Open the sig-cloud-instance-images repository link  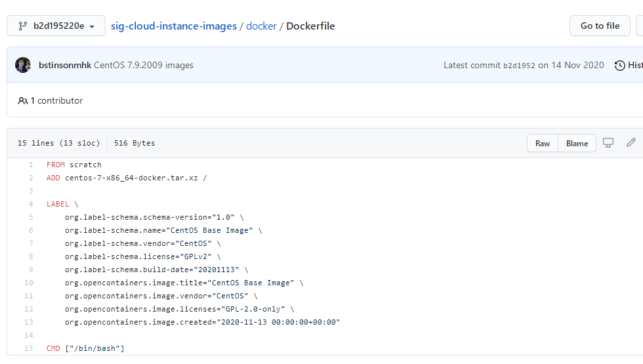(174, 26)
